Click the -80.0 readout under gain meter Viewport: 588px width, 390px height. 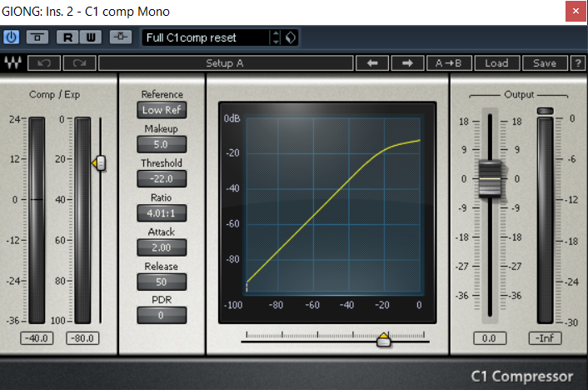[82, 338]
